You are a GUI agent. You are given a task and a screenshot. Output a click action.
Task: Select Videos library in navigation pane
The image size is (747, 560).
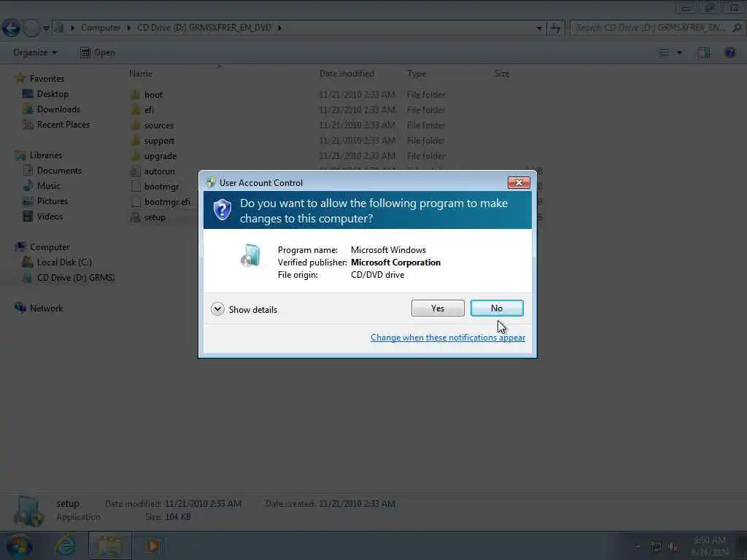(x=50, y=216)
